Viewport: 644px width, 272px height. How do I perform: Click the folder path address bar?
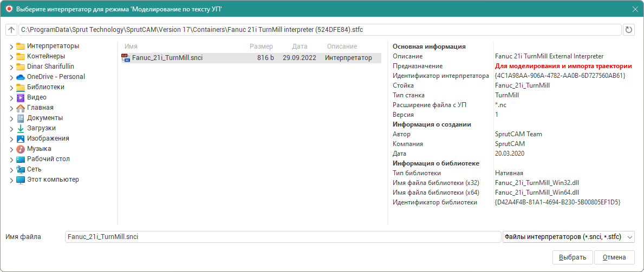pyautogui.click(x=320, y=30)
